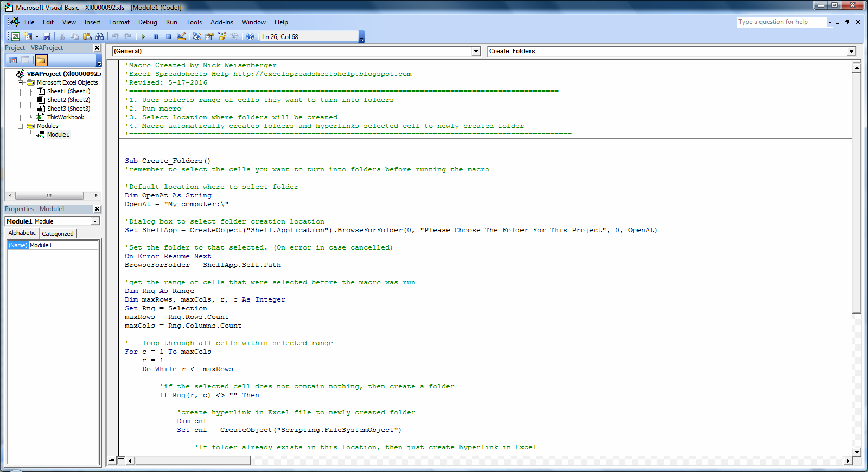
Task: Select Module1 in project tree
Action: tap(58, 135)
